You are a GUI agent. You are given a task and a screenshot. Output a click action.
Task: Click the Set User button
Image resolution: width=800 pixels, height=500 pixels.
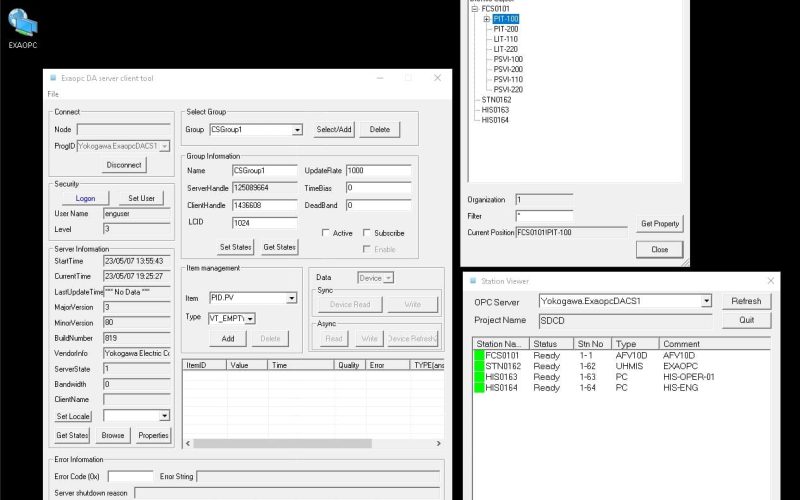tap(141, 198)
